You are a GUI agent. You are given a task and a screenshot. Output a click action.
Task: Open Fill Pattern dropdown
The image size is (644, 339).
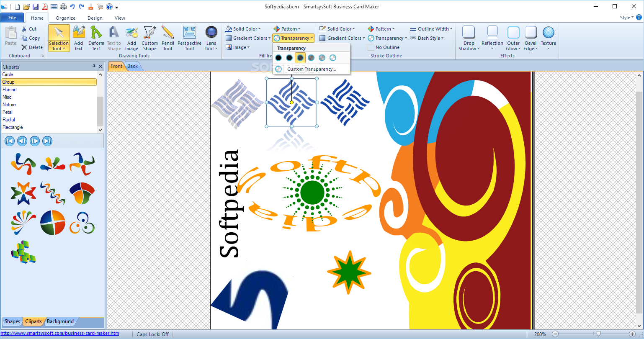click(287, 29)
